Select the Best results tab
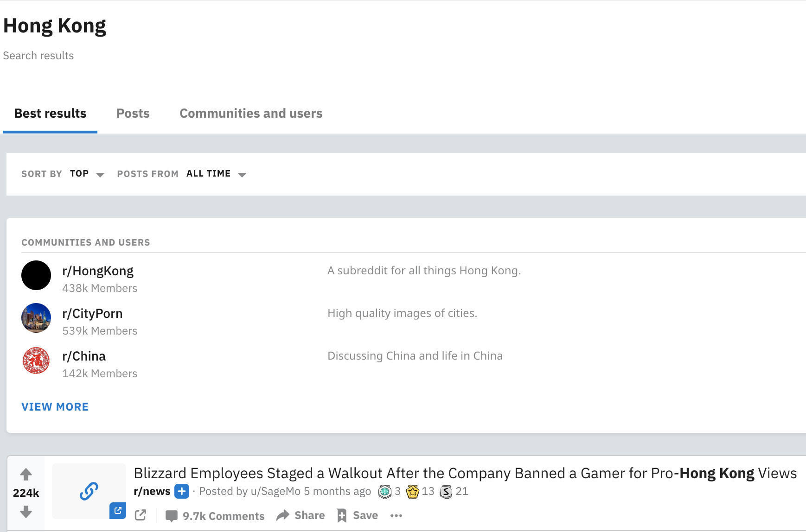Screen dimensions: 806x532 50,114
